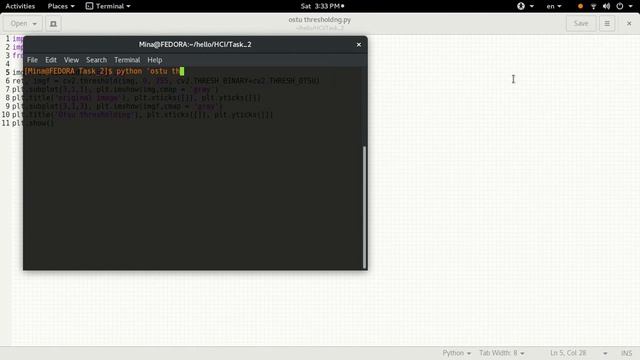Click the volume speaker icon

607,6
